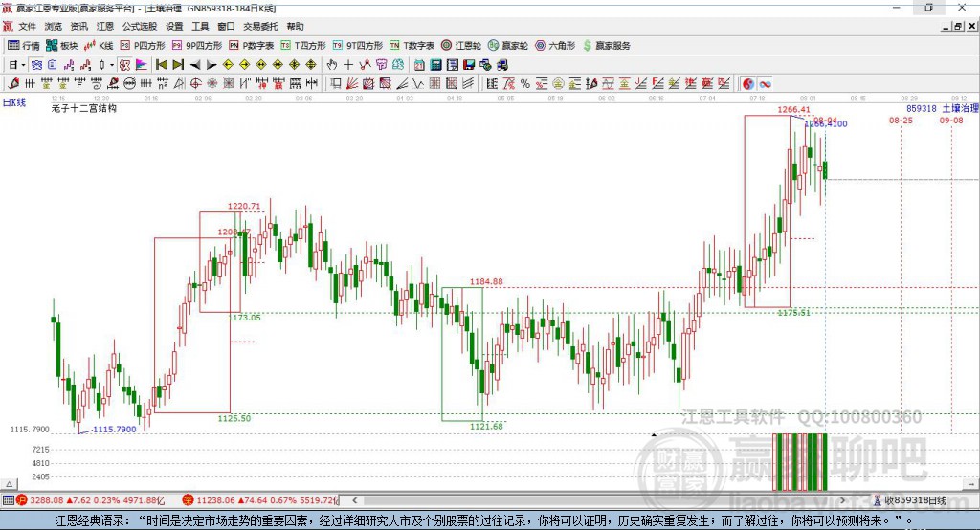Click the 859318 土壤治理 stock name
This screenshot has height=530, width=980.
942,108
